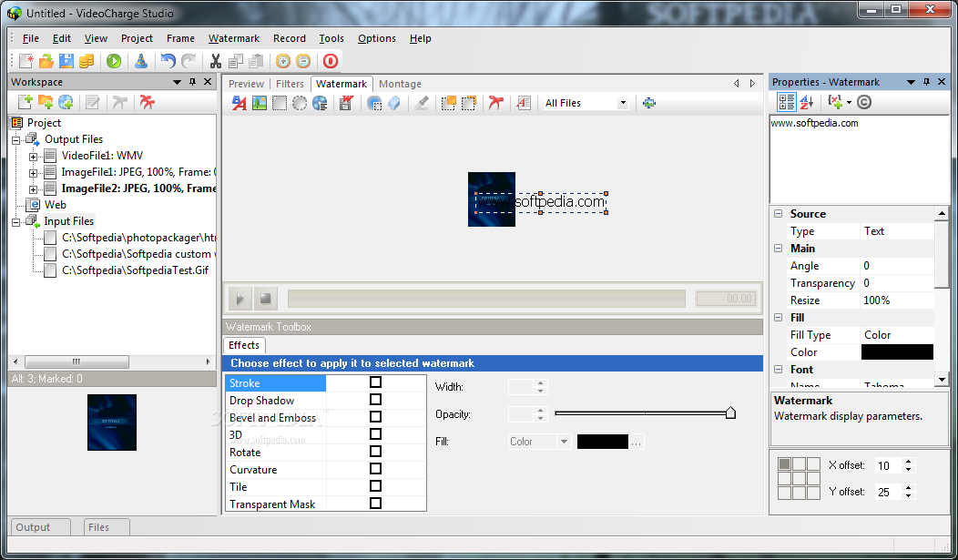Image resolution: width=958 pixels, height=560 pixels.
Task: Cut selection with scissors icon
Action: click(215, 61)
